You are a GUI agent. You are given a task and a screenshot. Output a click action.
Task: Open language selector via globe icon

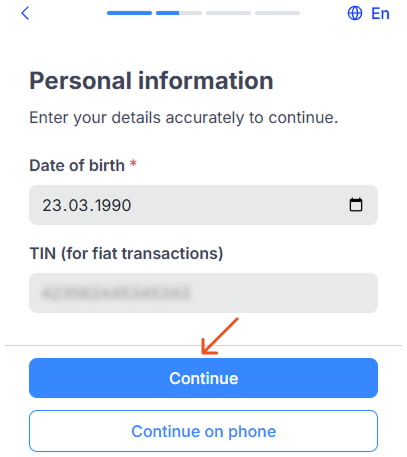coord(355,14)
